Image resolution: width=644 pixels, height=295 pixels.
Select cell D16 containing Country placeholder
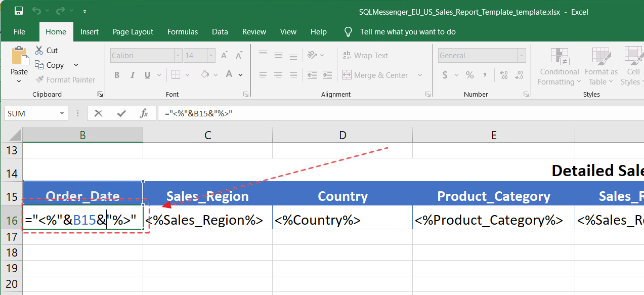point(342,219)
